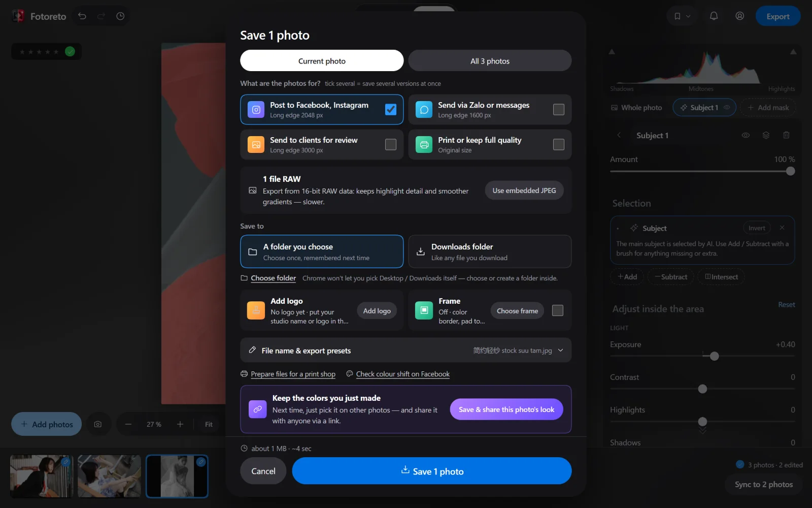This screenshot has height=508, width=812.
Task: Switch to All 3 photos tab
Action: [x=490, y=61]
